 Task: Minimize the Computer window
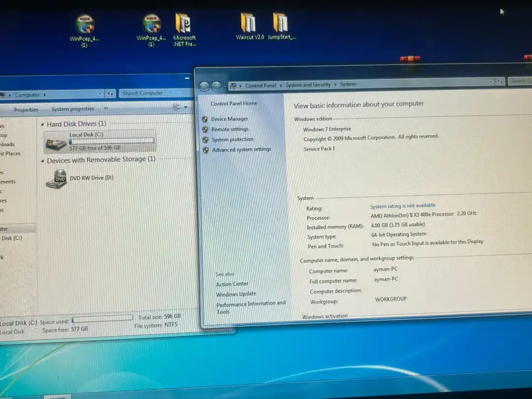(187, 78)
